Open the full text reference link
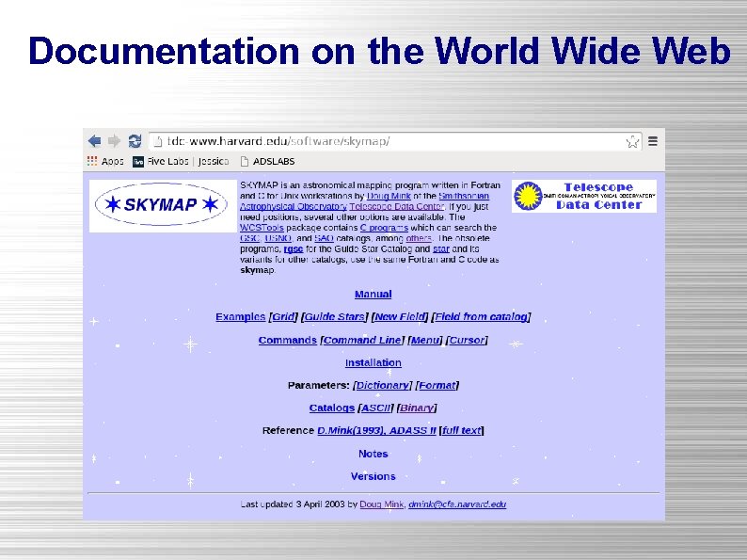 pyautogui.click(x=462, y=430)
